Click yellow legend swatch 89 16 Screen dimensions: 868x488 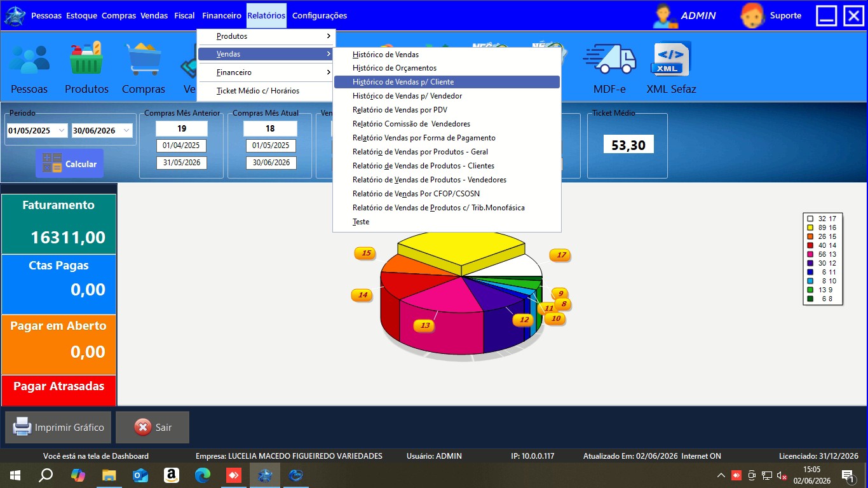810,227
